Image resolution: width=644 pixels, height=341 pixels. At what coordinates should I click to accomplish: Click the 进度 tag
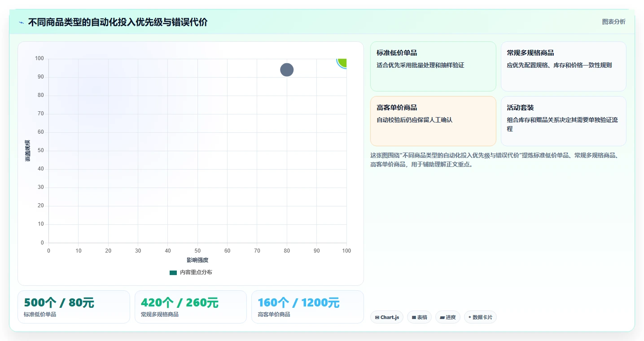(x=448, y=317)
